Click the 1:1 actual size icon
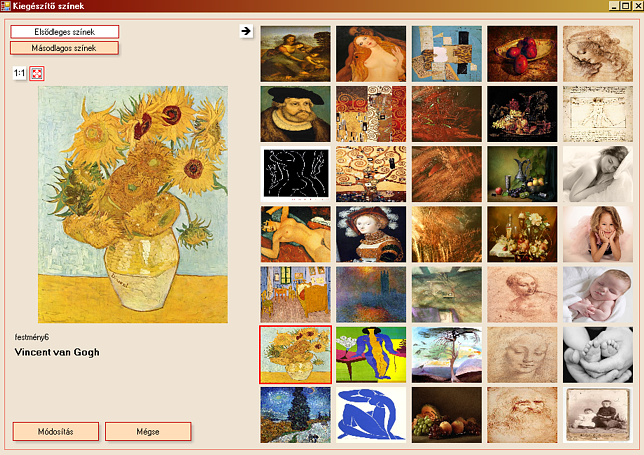The width and height of the screenshot is (644, 455). [19, 74]
